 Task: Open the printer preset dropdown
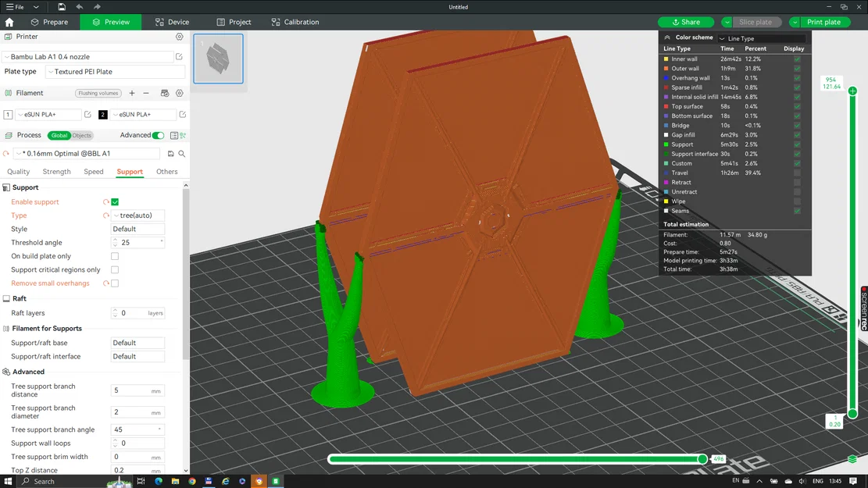[88, 56]
